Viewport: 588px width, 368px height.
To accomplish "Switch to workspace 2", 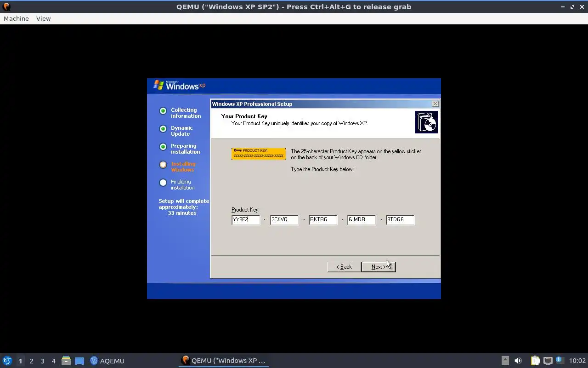I will pos(31,361).
